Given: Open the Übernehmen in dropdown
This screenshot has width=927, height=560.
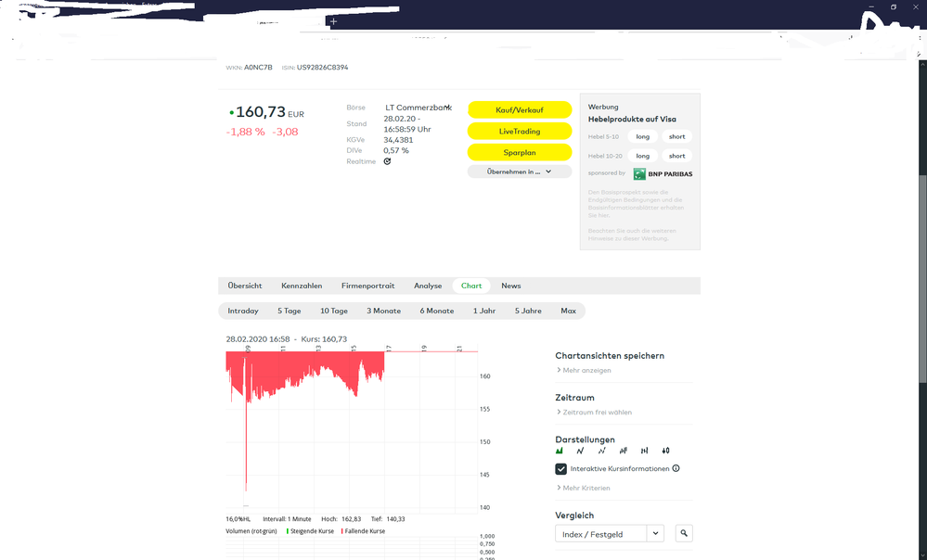Looking at the screenshot, I should tap(519, 172).
